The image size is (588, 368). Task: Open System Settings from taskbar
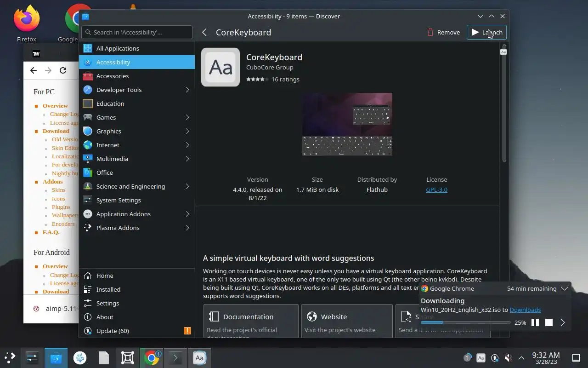click(32, 357)
